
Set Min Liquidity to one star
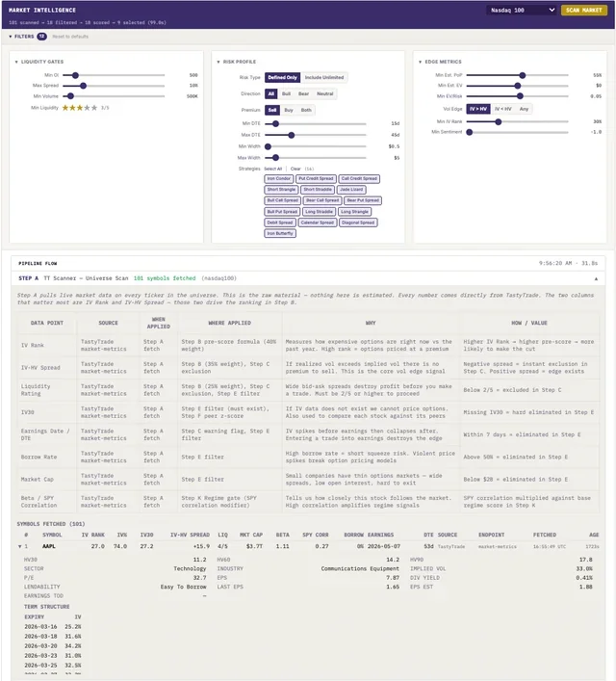tap(65, 108)
